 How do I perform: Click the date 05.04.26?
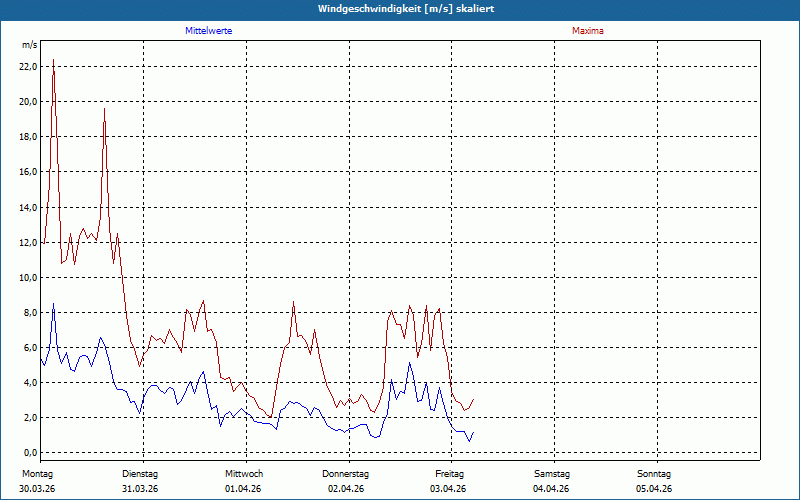click(654, 489)
